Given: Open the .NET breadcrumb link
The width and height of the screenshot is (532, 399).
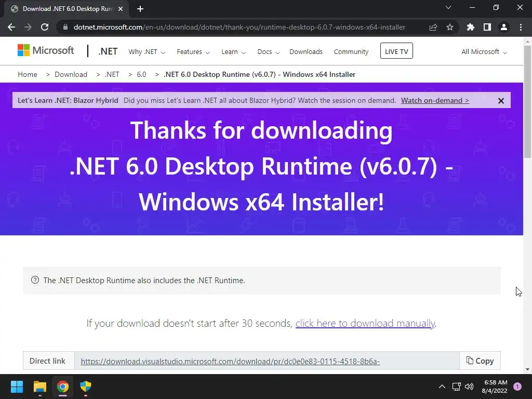Looking at the screenshot, I should tap(112, 74).
